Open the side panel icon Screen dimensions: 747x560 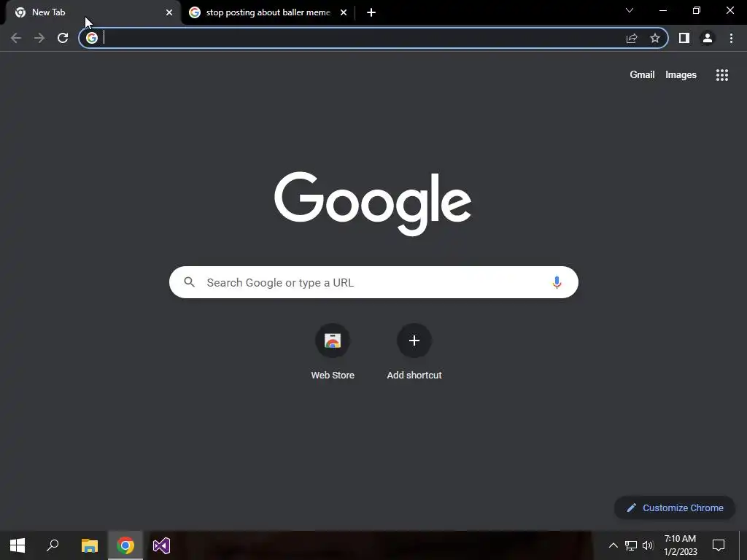(x=684, y=38)
